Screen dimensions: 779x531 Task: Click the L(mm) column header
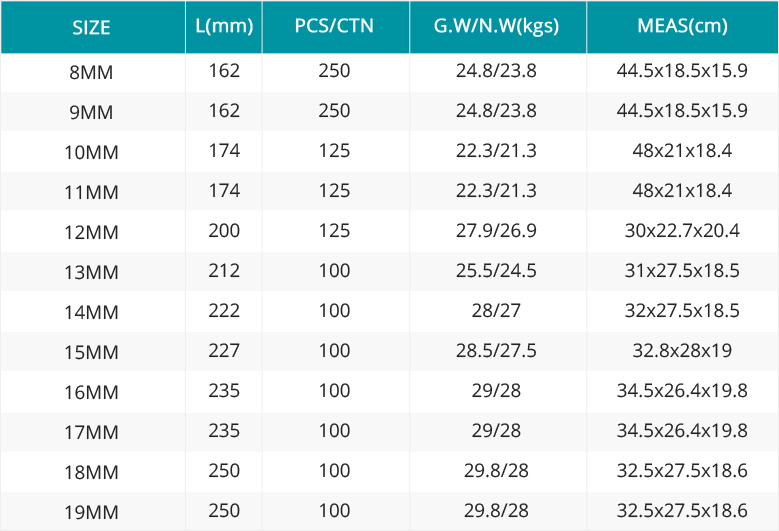pyautogui.click(x=224, y=26)
